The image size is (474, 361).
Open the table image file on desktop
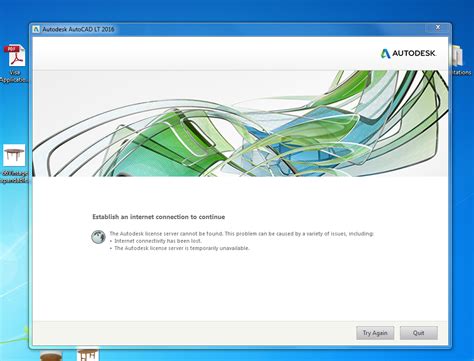click(x=14, y=155)
